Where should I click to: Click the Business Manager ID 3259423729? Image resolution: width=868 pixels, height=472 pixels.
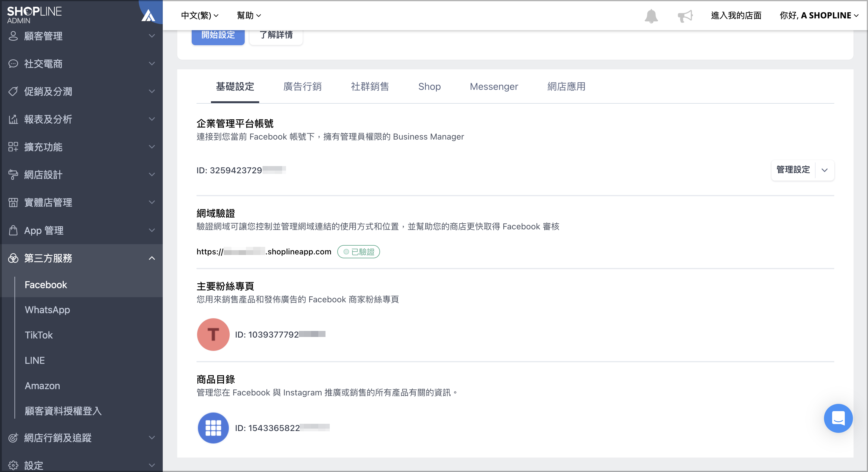click(241, 170)
